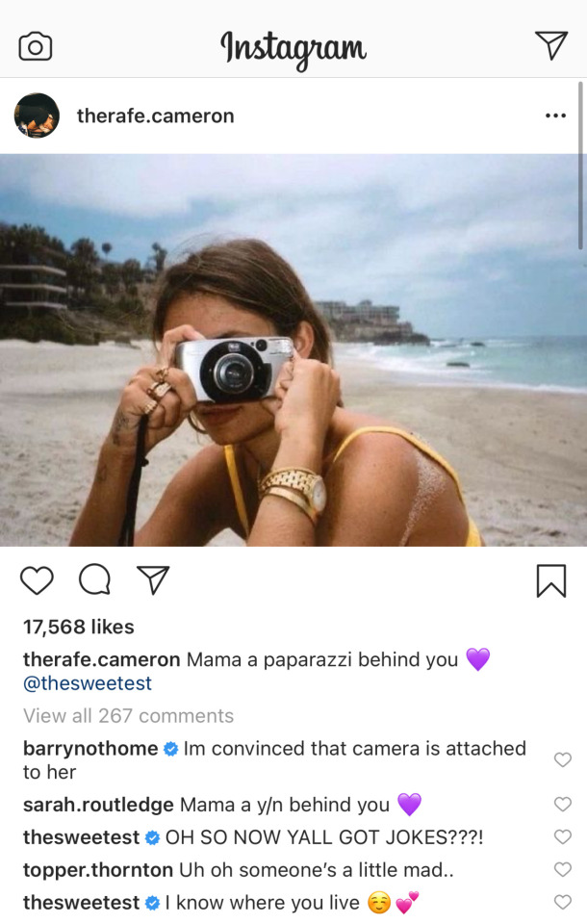Image resolution: width=587 pixels, height=924 pixels.
Task: Open therafe.cameron profile picture
Action: [38, 116]
